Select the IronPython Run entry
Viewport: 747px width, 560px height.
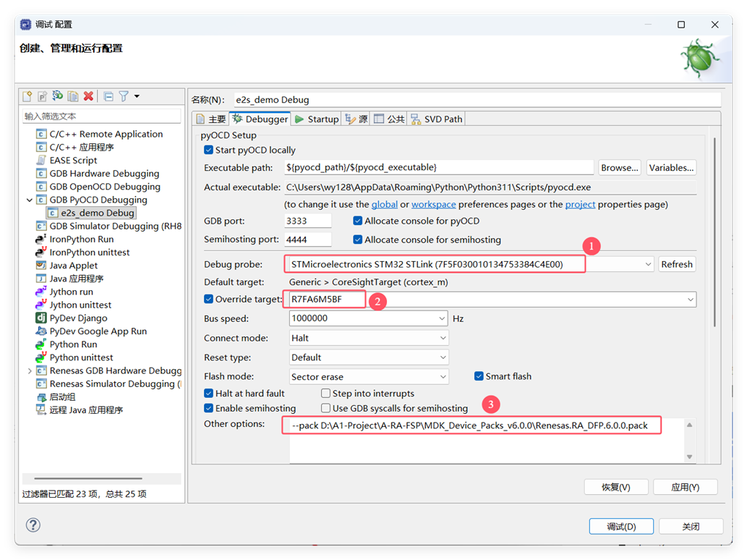[x=81, y=239]
